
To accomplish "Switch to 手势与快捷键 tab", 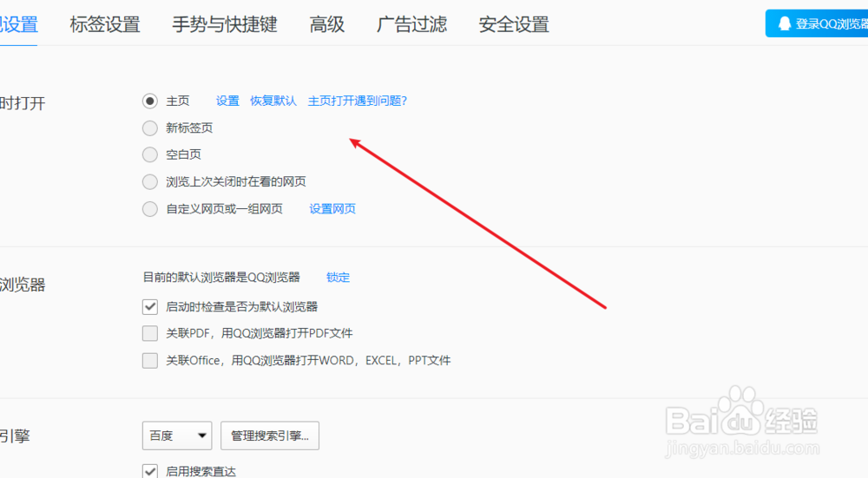I will pyautogui.click(x=224, y=24).
